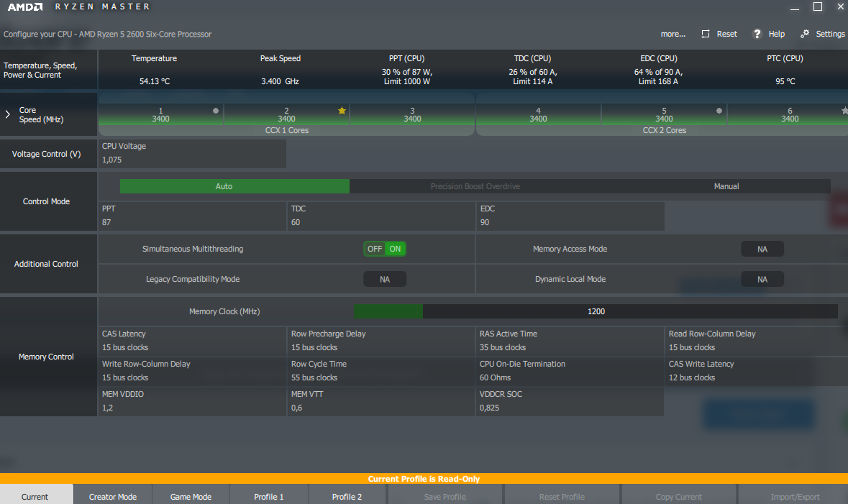Click PTC (CPU) 95 °C reading
This screenshot has width=848, height=504.
(785, 81)
